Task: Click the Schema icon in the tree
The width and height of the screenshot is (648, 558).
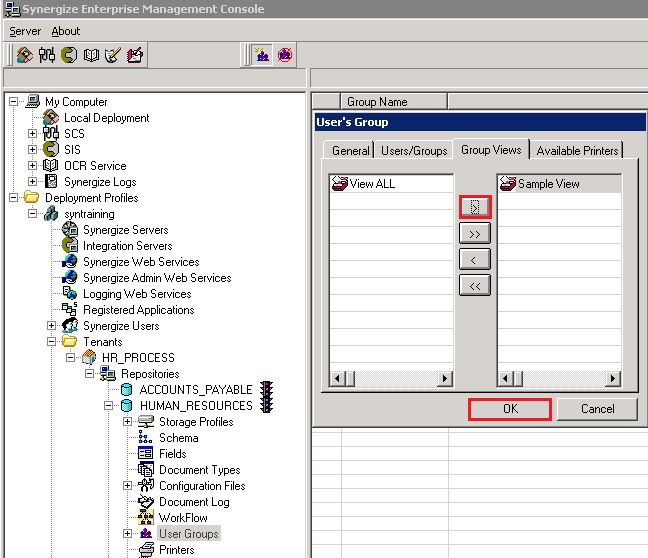Action: click(145, 437)
